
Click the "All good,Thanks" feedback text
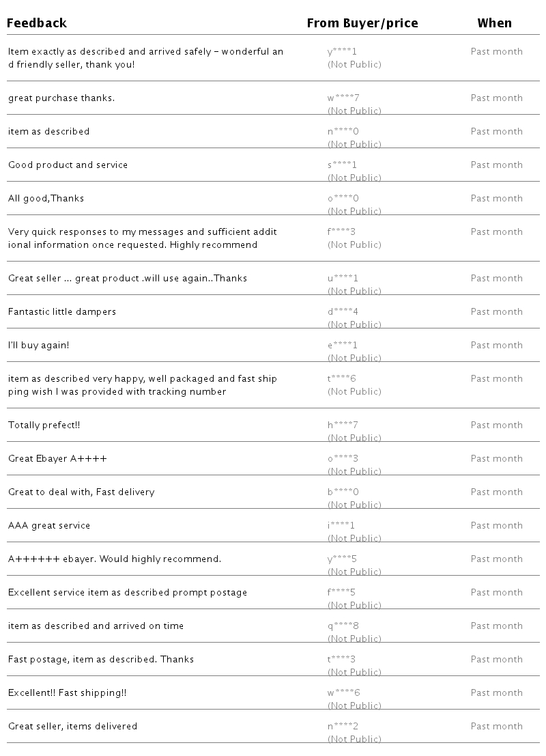click(46, 199)
